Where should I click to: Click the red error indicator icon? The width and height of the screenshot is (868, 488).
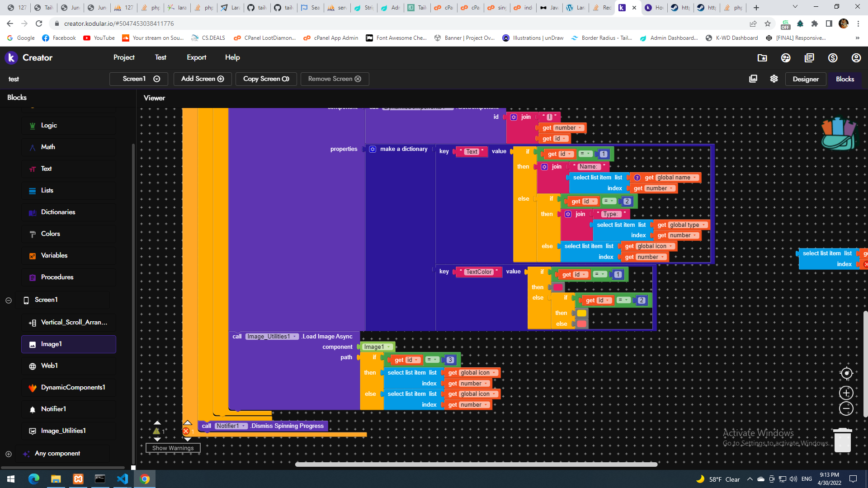click(186, 431)
